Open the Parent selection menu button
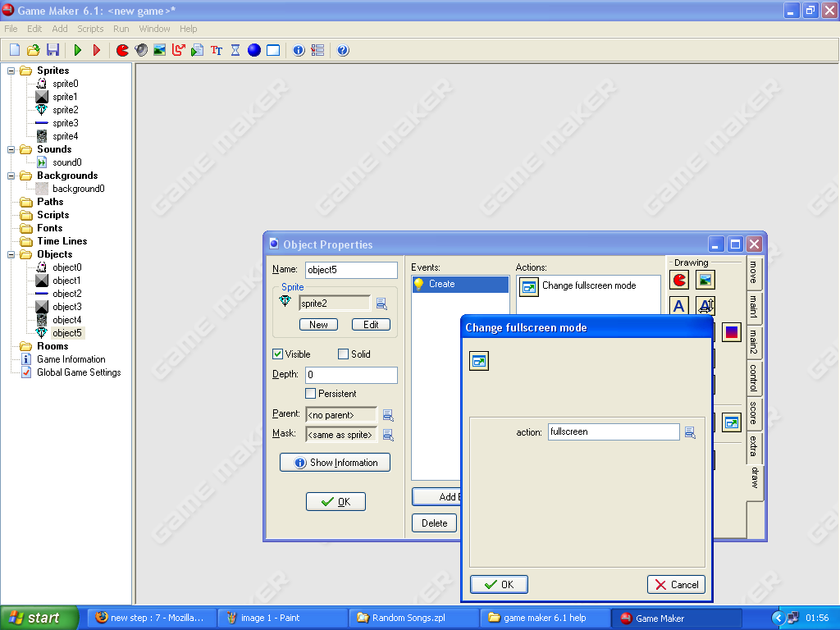 pos(388,415)
